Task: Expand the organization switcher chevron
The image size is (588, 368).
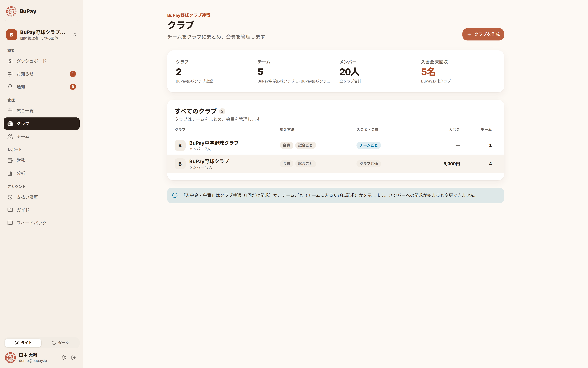Action: click(75, 34)
